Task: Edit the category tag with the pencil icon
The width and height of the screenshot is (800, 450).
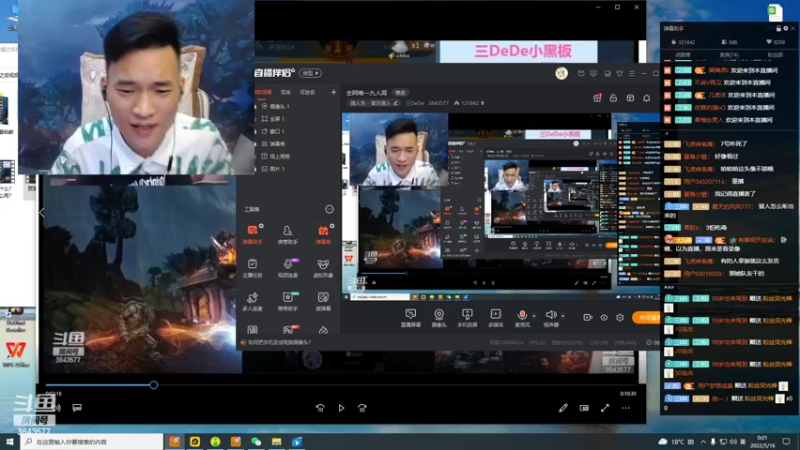Action: click(x=396, y=103)
